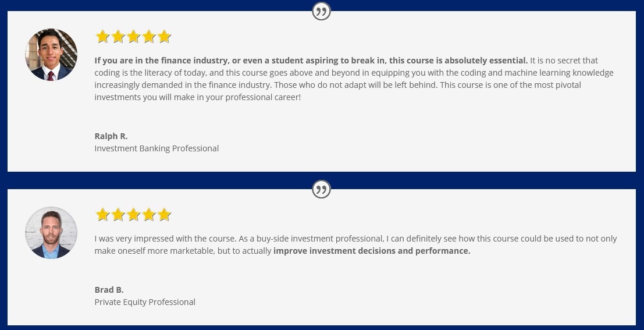Screen dimensions: 644x330
Task: Click Private Equity Professional title
Action: pyautogui.click(x=145, y=302)
